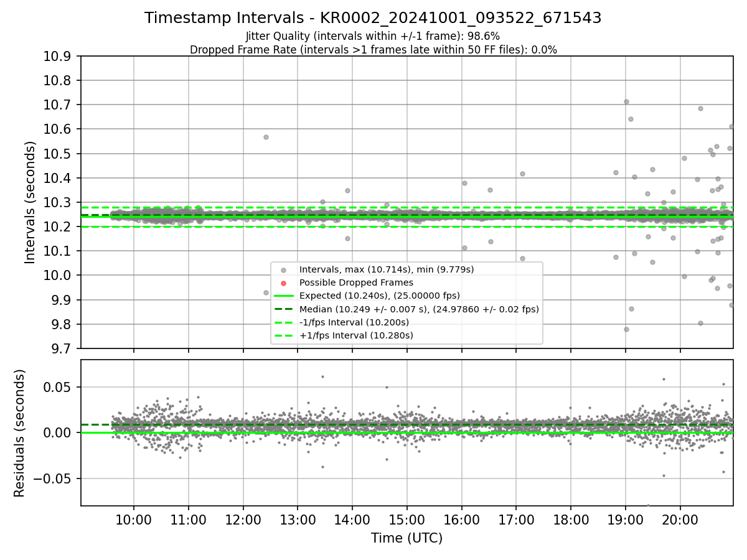Screen dimensions: 747x560
Task: Click the red 'Possible Dropped Frames' legend marker
Action: [x=283, y=282]
